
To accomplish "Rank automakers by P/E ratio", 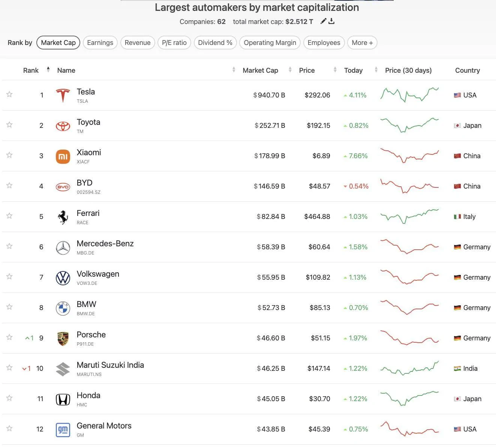I will tap(174, 43).
